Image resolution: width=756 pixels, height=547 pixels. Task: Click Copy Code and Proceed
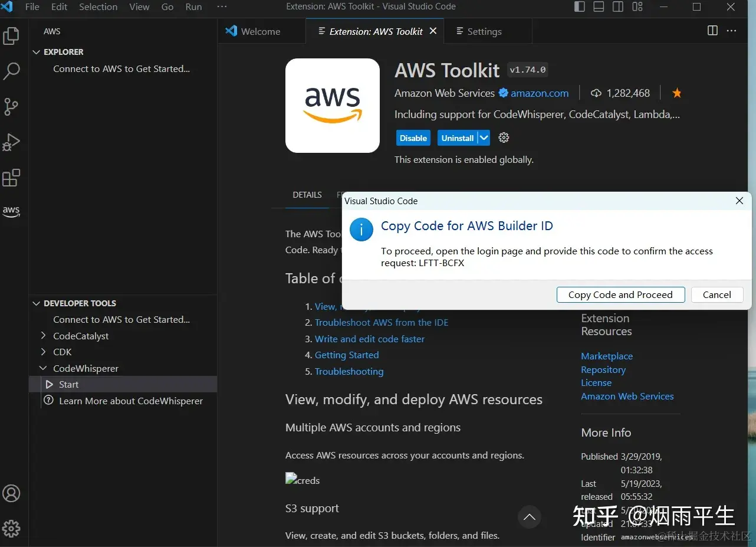coord(620,294)
